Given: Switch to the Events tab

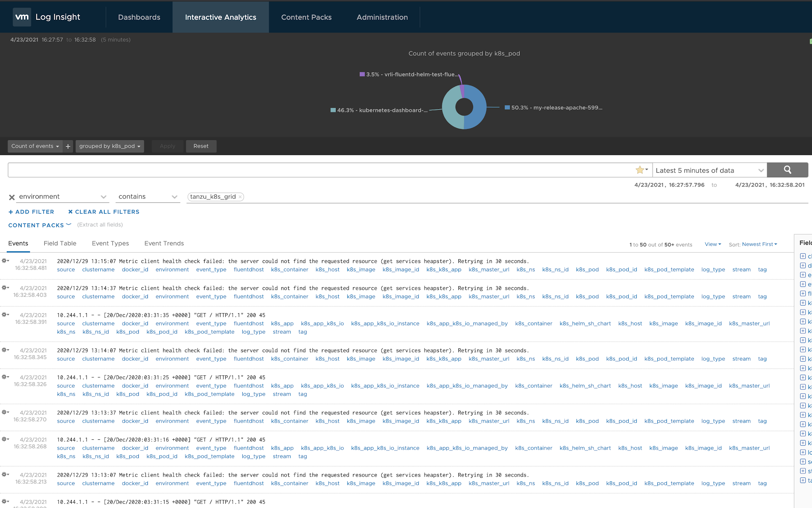Looking at the screenshot, I should 18,244.
